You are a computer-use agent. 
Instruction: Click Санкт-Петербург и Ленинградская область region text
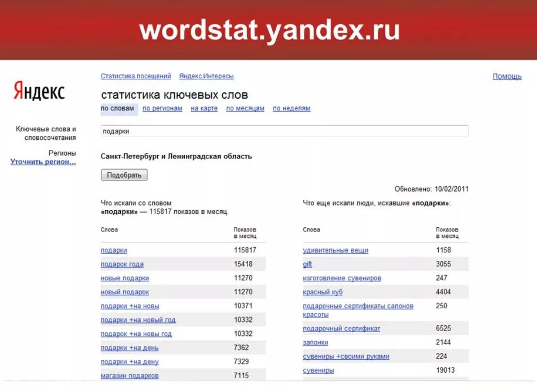(x=176, y=156)
